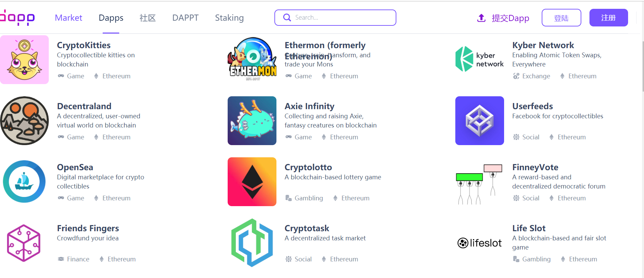Open the FinneyVote title link
Viewport: 644px width, 278px height.
tap(535, 167)
